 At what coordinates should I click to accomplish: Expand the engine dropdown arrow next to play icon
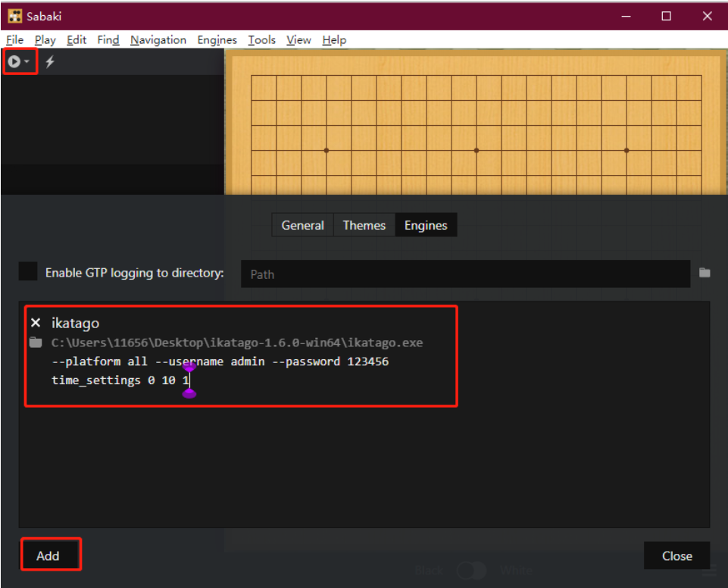(27, 61)
